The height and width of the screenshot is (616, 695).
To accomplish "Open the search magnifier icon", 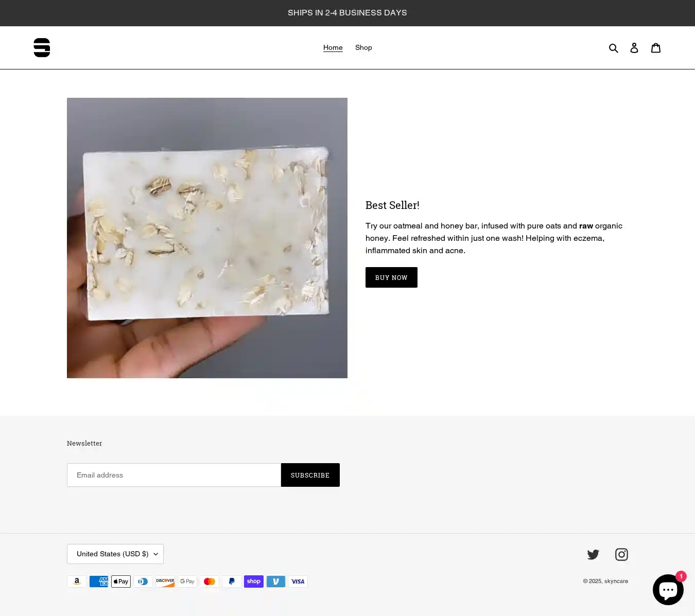I will [x=613, y=48].
